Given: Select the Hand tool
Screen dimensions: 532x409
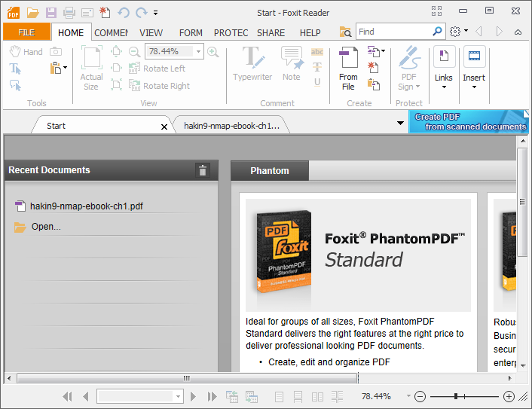Looking at the screenshot, I should pos(26,51).
